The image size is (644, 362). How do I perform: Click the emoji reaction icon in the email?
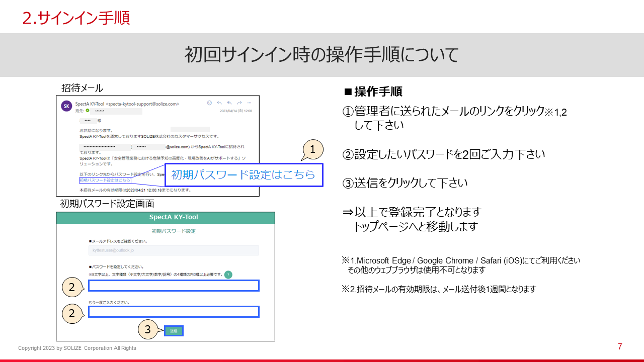[x=209, y=103]
